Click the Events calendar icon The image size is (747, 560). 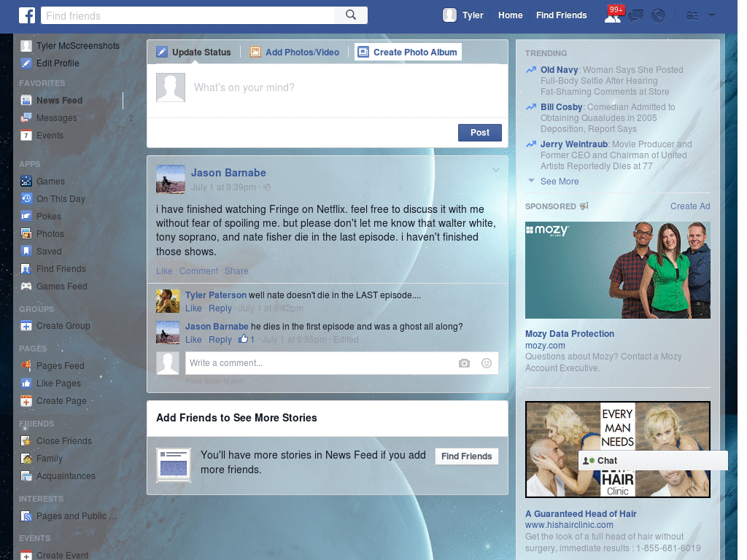coord(26,135)
